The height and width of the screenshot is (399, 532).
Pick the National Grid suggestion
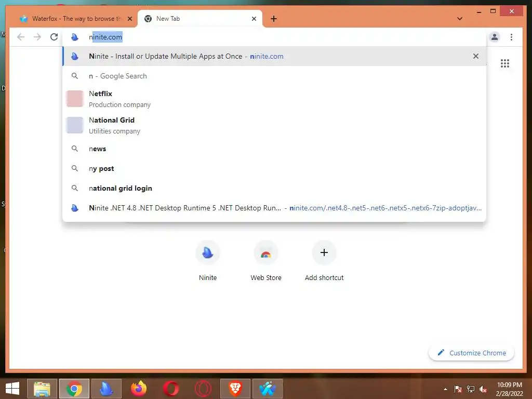274,125
